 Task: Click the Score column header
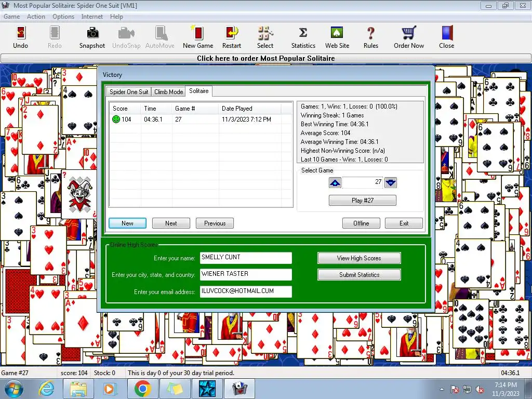click(125, 109)
